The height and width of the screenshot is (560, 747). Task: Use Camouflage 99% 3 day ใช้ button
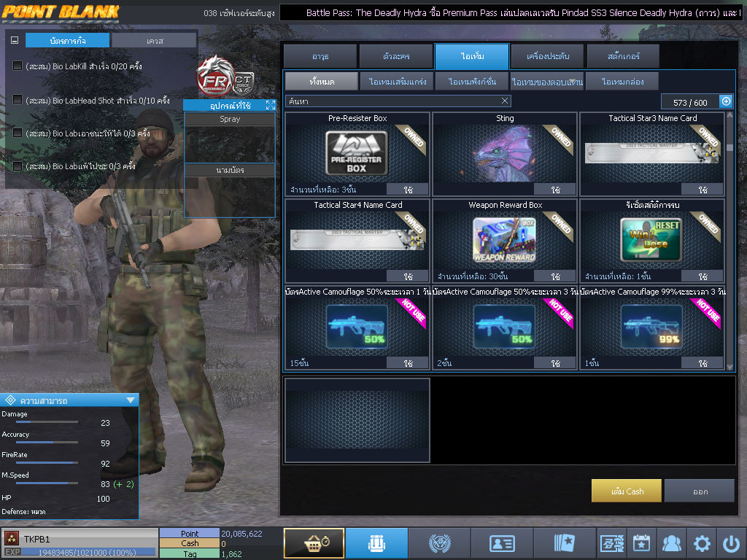pos(703,363)
